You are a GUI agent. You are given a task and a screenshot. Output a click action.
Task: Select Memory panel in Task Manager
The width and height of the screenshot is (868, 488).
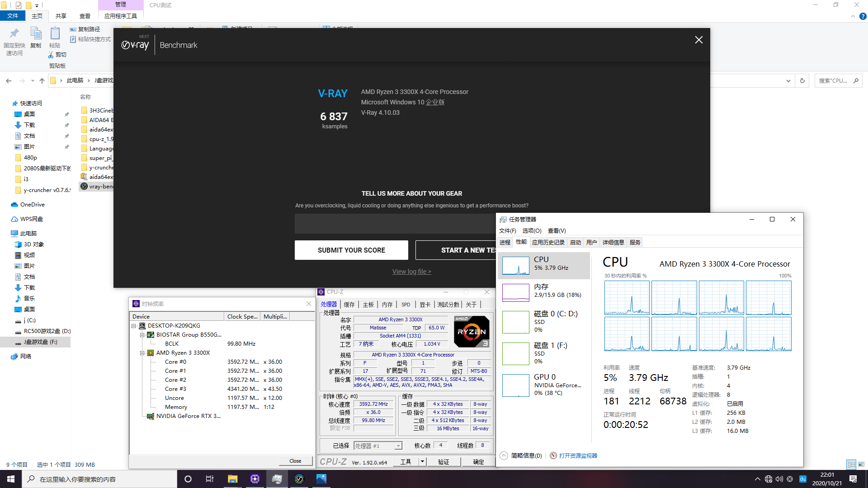tap(544, 292)
